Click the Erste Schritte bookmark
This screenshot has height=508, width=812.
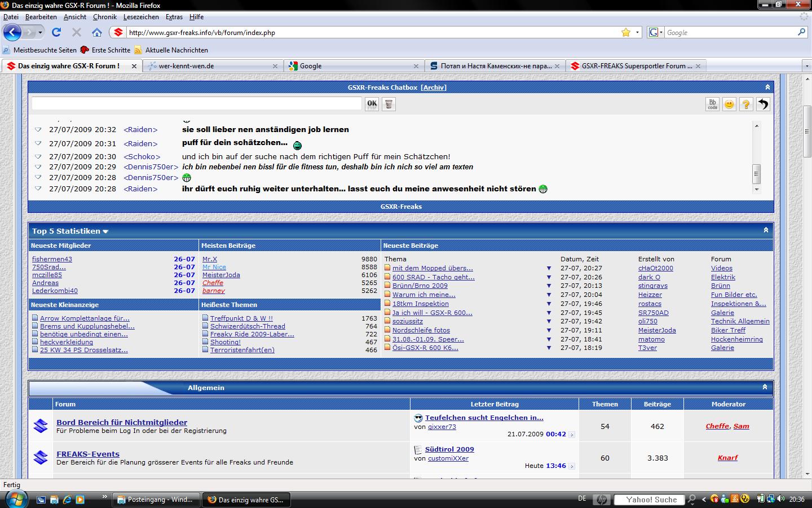pyautogui.click(x=105, y=50)
